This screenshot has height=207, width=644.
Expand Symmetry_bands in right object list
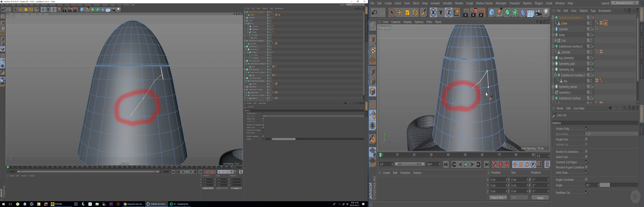pos(553,87)
